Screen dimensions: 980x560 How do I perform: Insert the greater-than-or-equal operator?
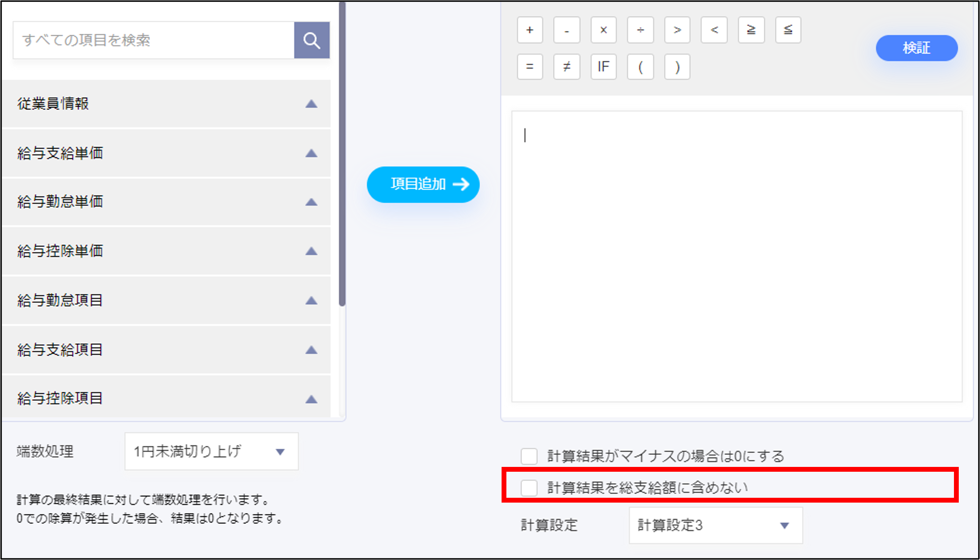[x=751, y=30]
